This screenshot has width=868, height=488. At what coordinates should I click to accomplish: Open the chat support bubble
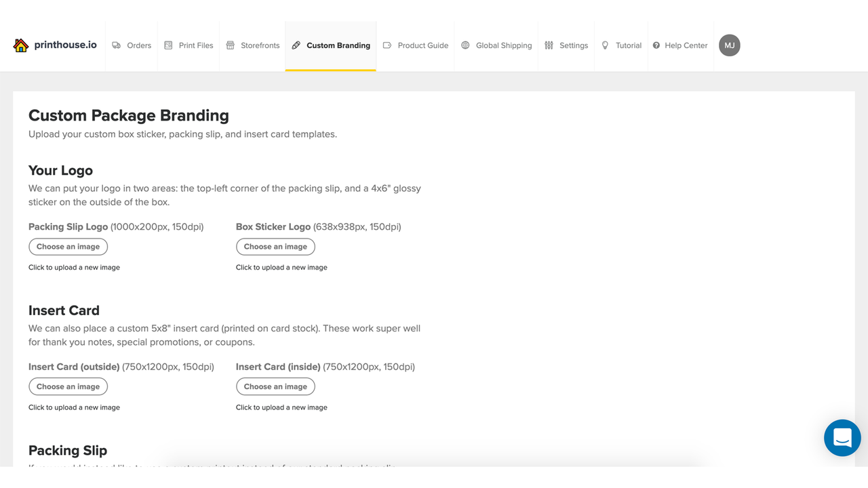pyautogui.click(x=842, y=438)
